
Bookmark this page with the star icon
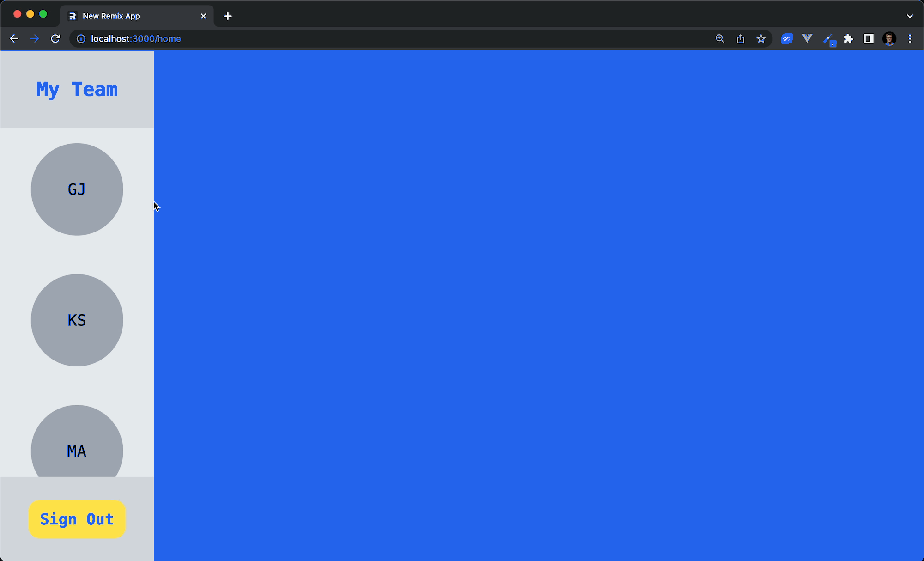point(761,39)
